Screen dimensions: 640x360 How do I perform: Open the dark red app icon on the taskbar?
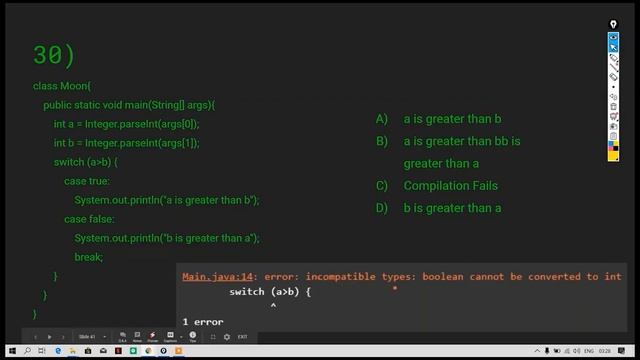coord(118,351)
